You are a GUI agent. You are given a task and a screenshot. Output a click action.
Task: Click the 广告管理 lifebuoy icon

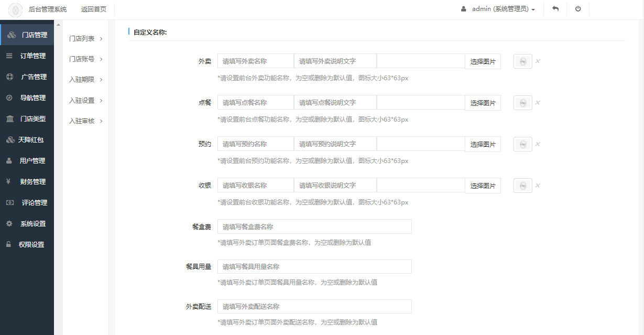[9, 77]
